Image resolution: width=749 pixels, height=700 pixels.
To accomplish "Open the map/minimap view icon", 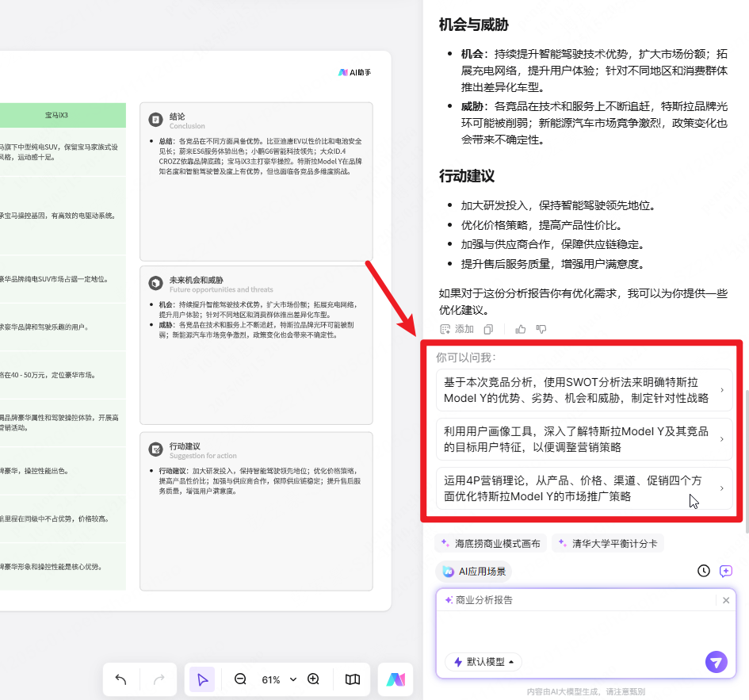I will [x=353, y=679].
